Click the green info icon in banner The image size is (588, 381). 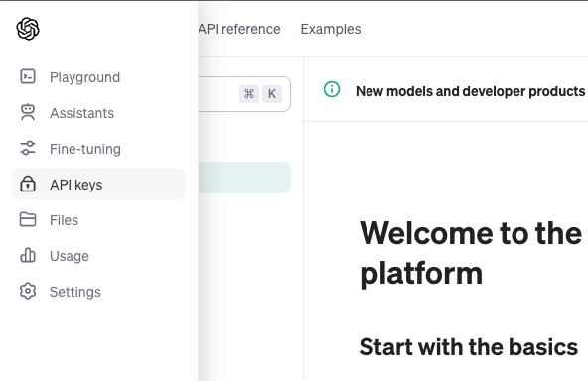coord(332,89)
